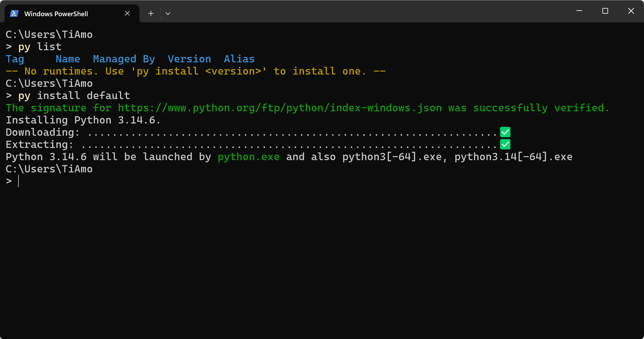Image resolution: width=644 pixels, height=339 pixels.
Task: Click the 'py list' command text
Action: click(x=40, y=47)
